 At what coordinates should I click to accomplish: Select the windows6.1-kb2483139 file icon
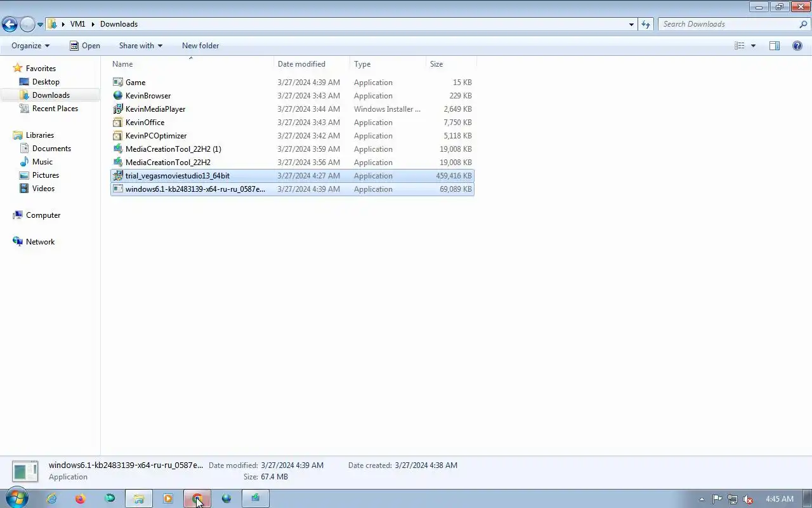click(x=117, y=189)
